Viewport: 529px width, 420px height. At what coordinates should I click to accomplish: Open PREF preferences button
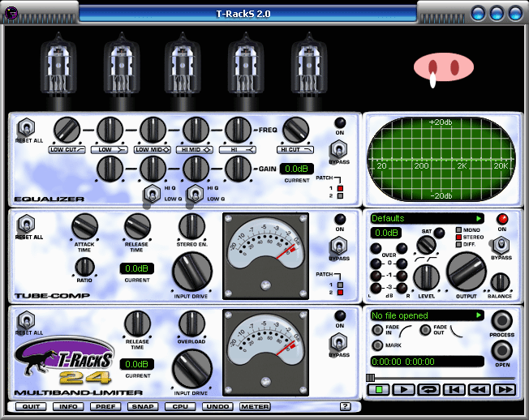(x=105, y=406)
